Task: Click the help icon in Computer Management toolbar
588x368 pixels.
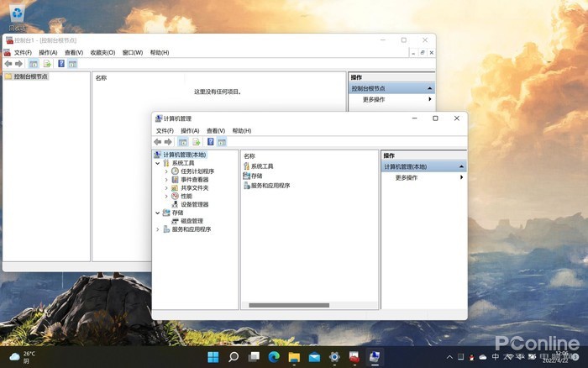Action: pos(210,142)
